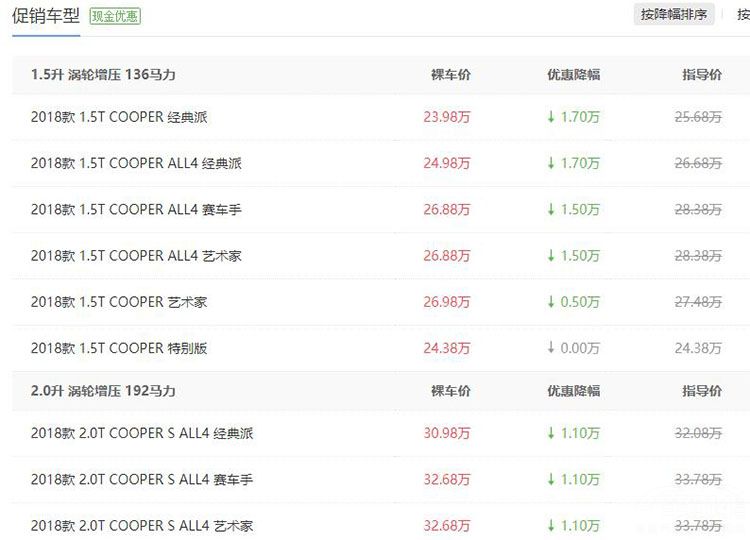Image resolution: width=750 pixels, height=540 pixels.
Task: Open 2018款 1.5T COOPER ALL4 经典派 model
Action: click(x=136, y=163)
